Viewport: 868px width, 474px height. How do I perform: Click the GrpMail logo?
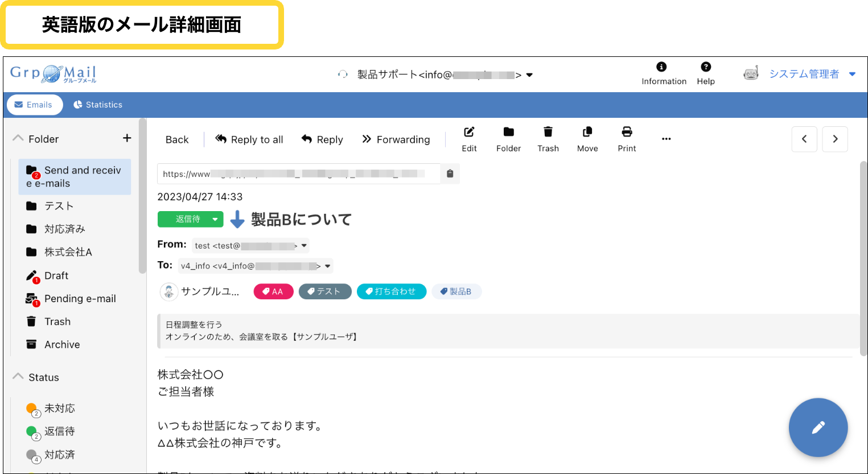(x=54, y=74)
